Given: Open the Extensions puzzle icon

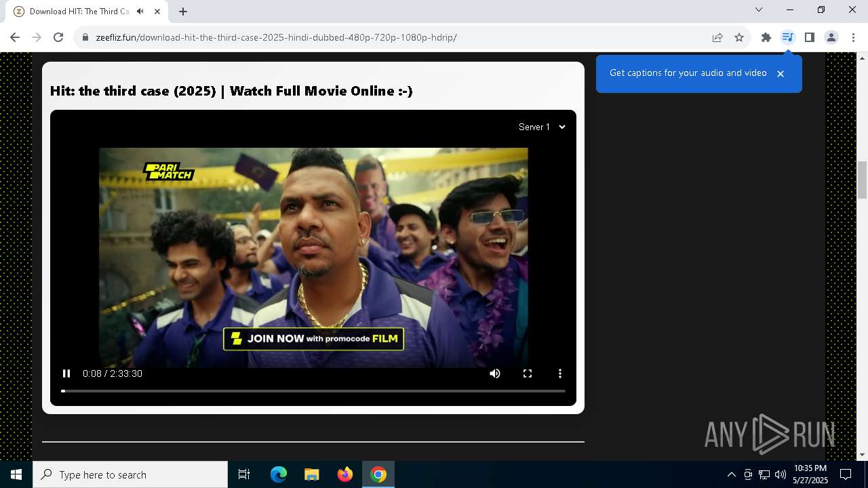Looking at the screenshot, I should (766, 37).
